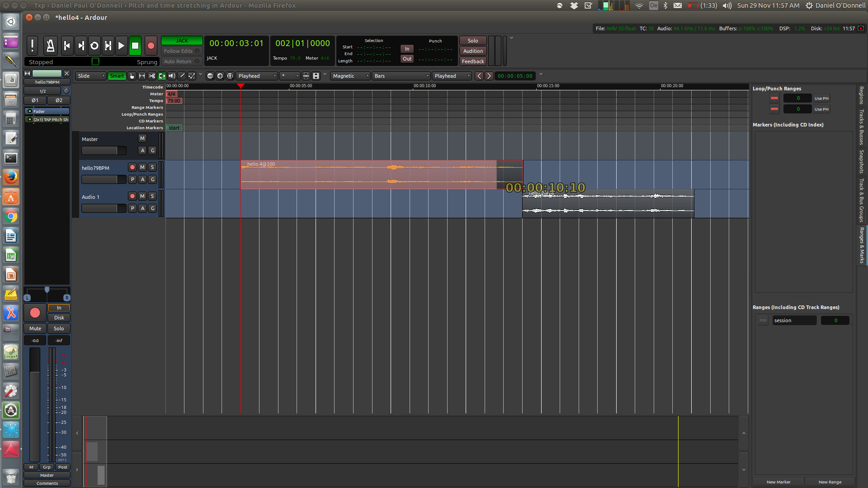The width and height of the screenshot is (868, 488).
Task: Open the Slide edit mode dropdown
Action: [x=91, y=76]
